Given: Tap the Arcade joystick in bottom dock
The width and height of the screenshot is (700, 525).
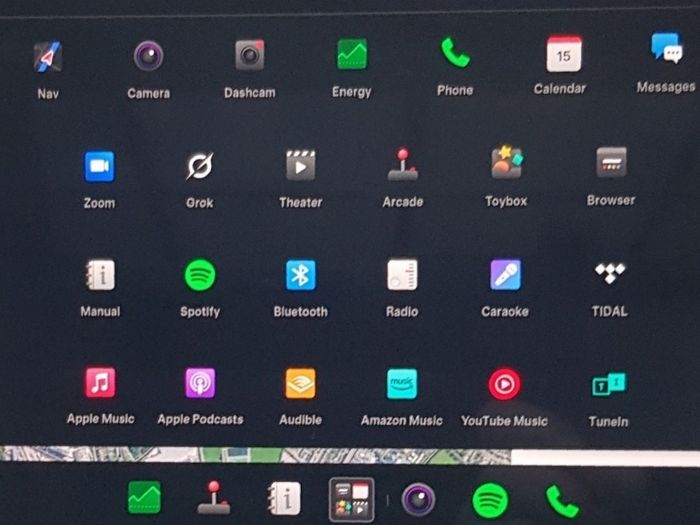Looking at the screenshot, I should click(x=214, y=498).
